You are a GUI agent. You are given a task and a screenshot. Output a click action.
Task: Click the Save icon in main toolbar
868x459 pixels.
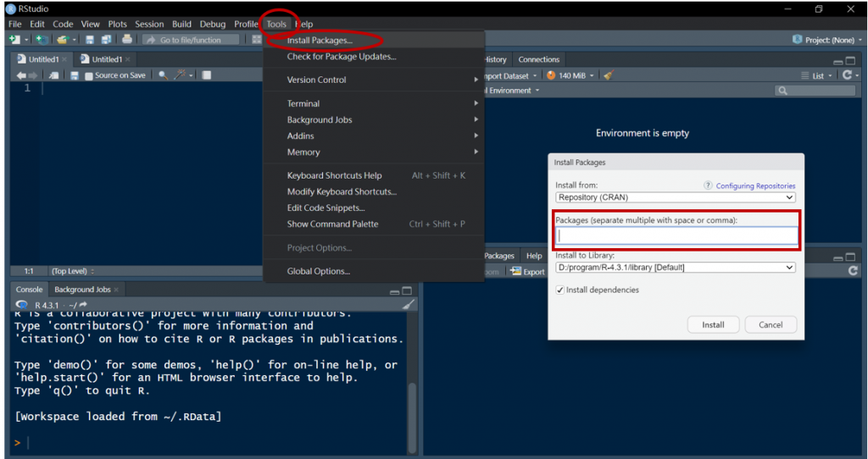[x=90, y=40]
